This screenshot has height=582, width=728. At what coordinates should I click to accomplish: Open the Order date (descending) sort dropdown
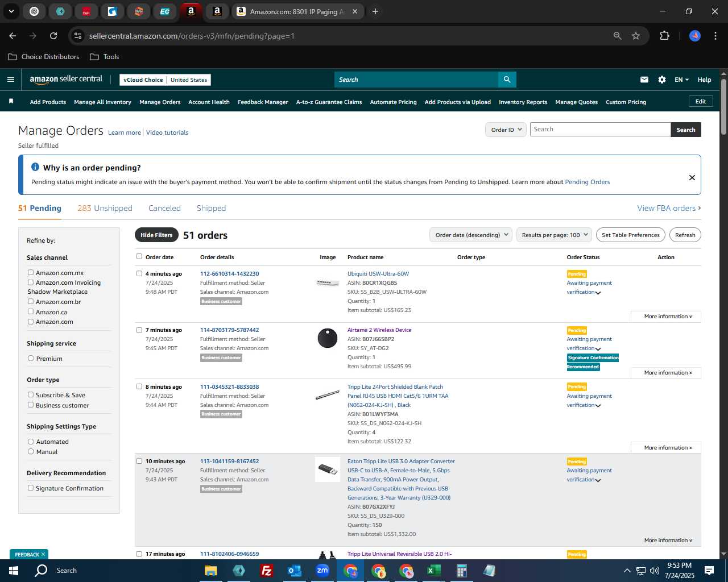coord(471,235)
